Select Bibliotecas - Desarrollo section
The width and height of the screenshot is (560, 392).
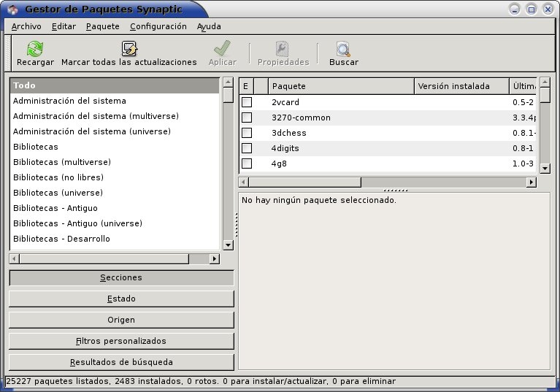(x=115, y=239)
